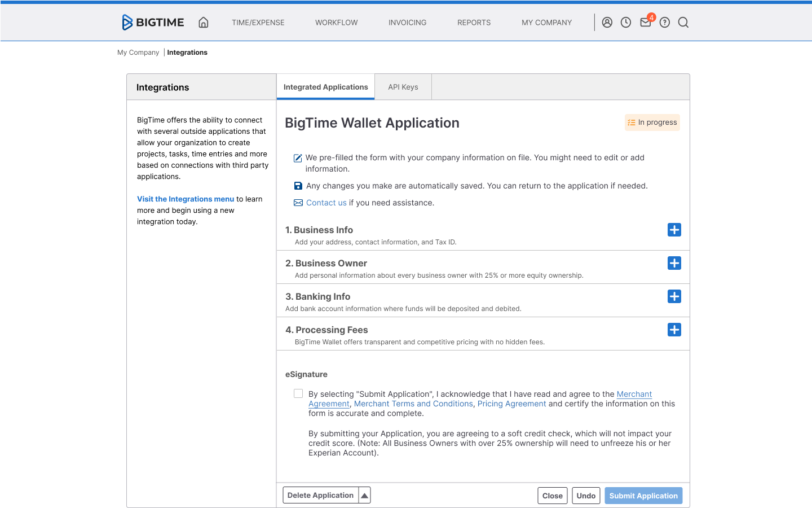Open the REPORTS menu
The width and height of the screenshot is (812, 508).
474,23
